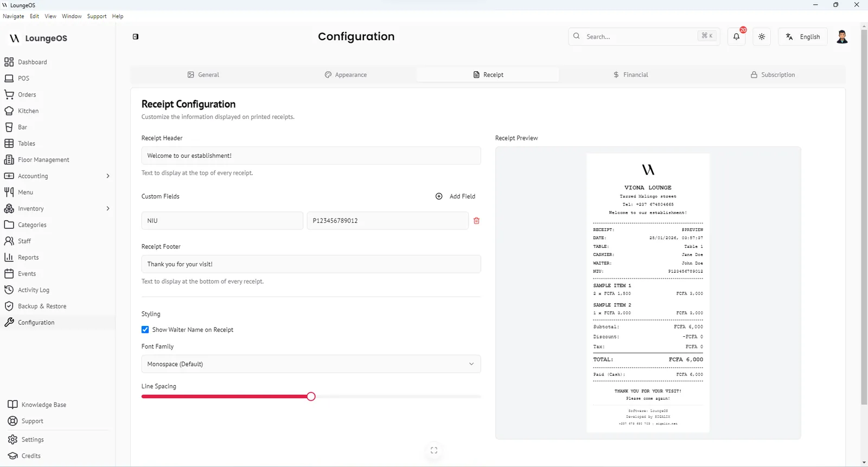Image resolution: width=868 pixels, height=467 pixels.
Task: Open Floor Management building icon
Action: pos(9,159)
